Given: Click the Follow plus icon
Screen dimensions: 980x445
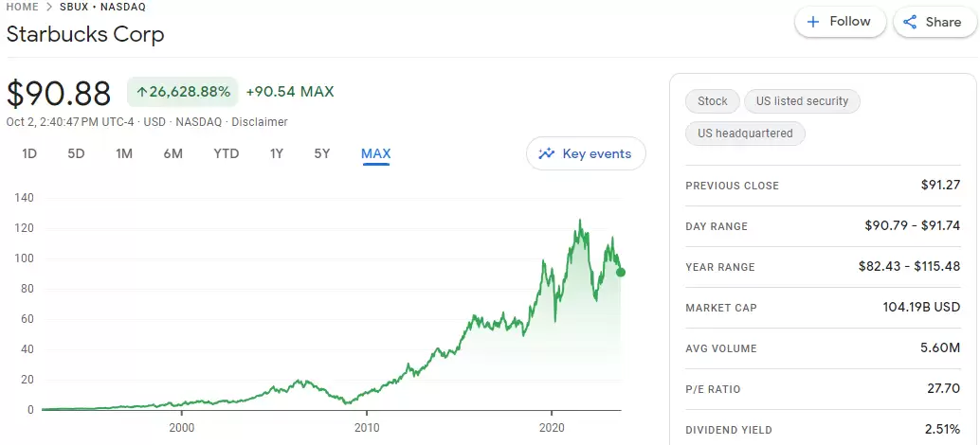Looking at the screenshot, I should click(x=813, y=22).
